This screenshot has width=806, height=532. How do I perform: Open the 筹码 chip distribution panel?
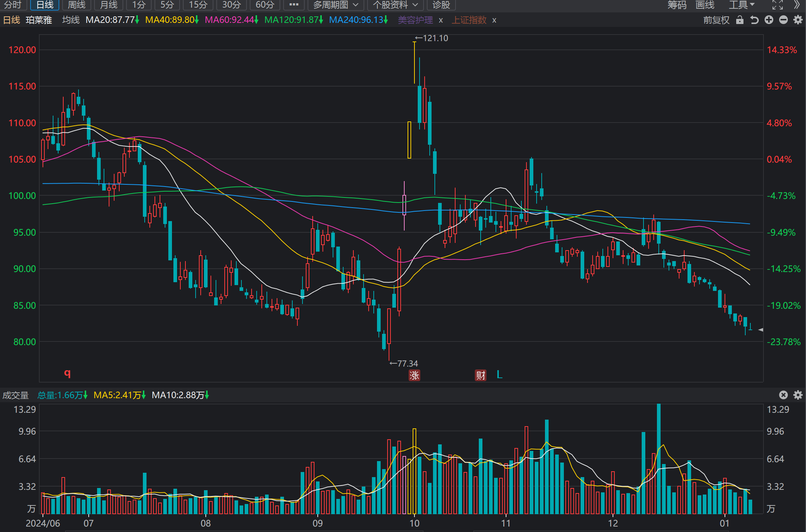click(x=677, y=5)
